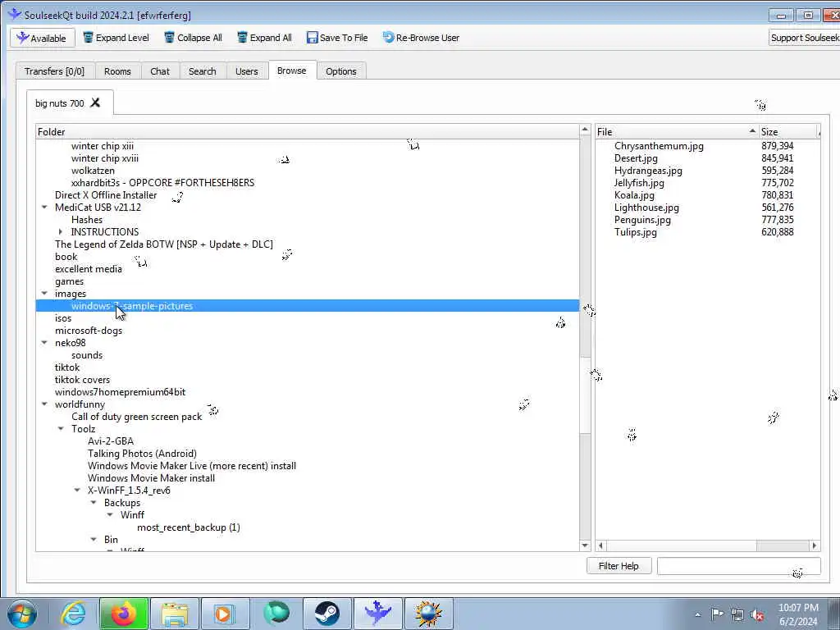Click folder tree scrollbar up arrow
This screenshot has height=630, width=840.
pos(585,130)
